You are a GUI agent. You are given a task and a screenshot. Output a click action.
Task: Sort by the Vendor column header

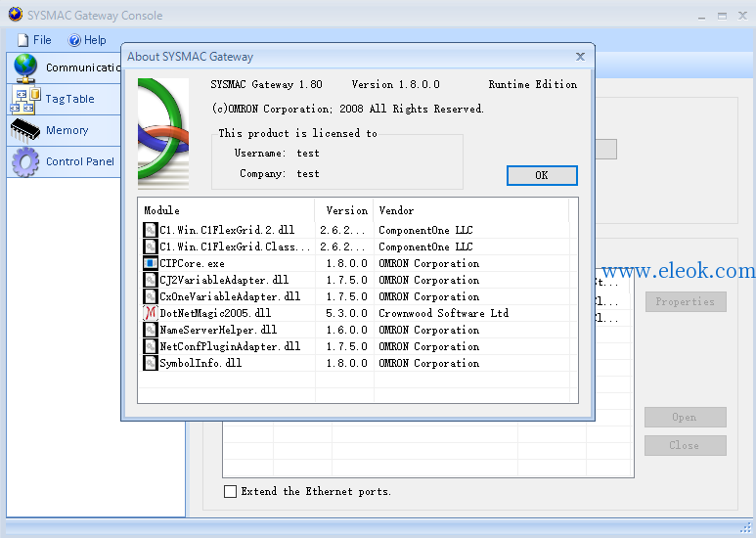[471, 210]
